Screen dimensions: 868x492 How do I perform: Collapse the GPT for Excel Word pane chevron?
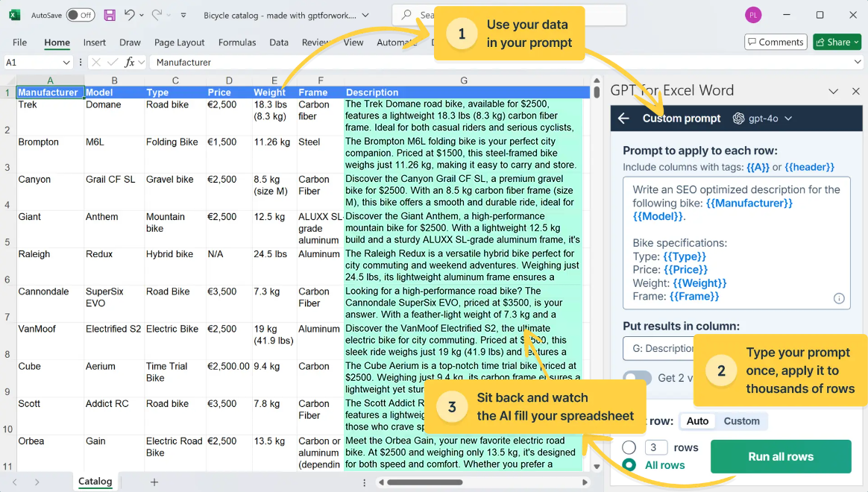pos(833,91)
